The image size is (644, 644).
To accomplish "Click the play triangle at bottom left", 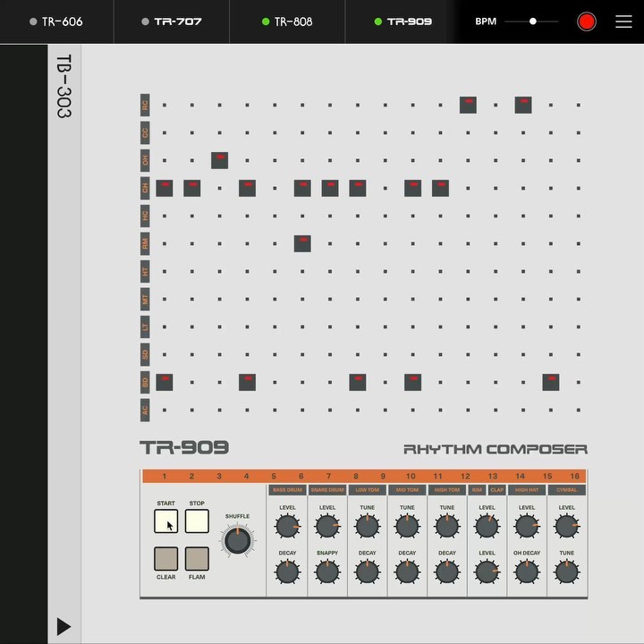I will [64, 626].
